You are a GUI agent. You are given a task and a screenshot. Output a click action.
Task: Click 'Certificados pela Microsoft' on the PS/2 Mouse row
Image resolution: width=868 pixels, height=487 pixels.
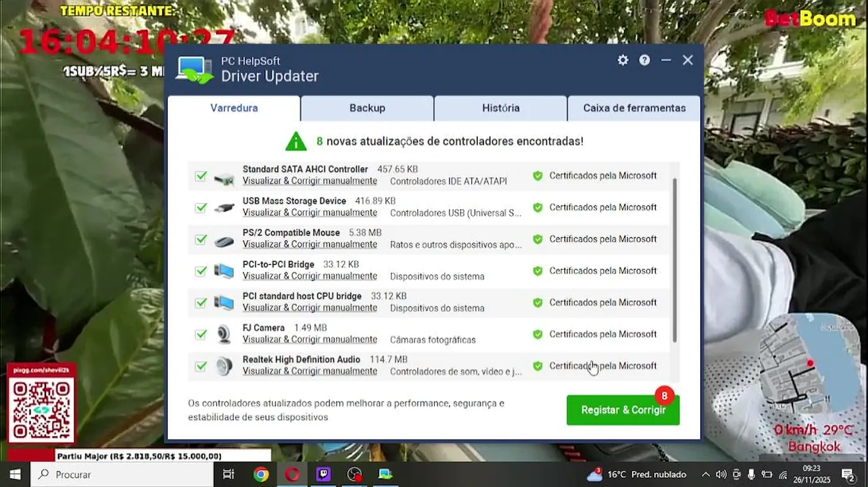coord(603,239)
